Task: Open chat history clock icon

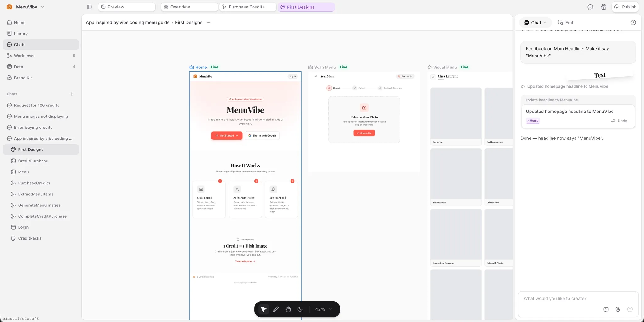Action: coord(633,23)
